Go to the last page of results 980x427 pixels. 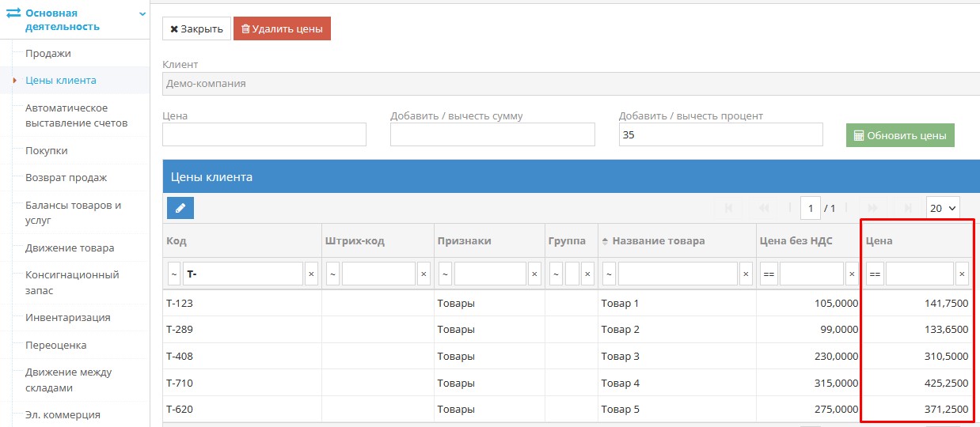click(x=908, y=208)
